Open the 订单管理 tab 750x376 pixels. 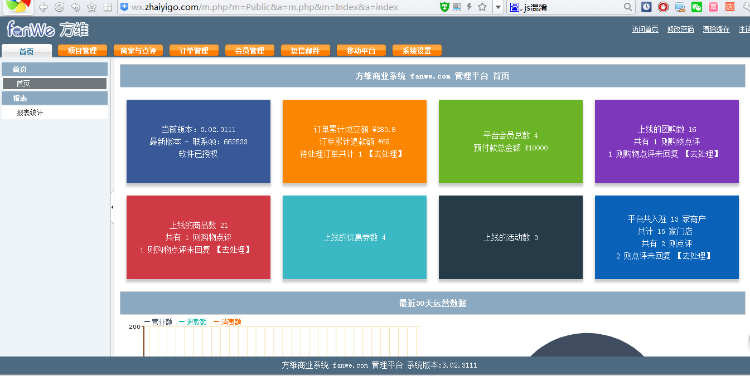pyautogui.click(x=194, y=50)
